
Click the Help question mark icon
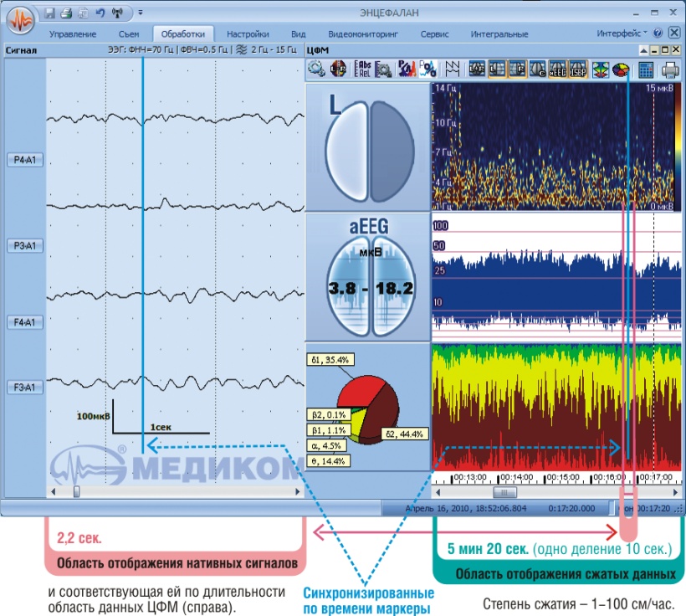[657, 33]
